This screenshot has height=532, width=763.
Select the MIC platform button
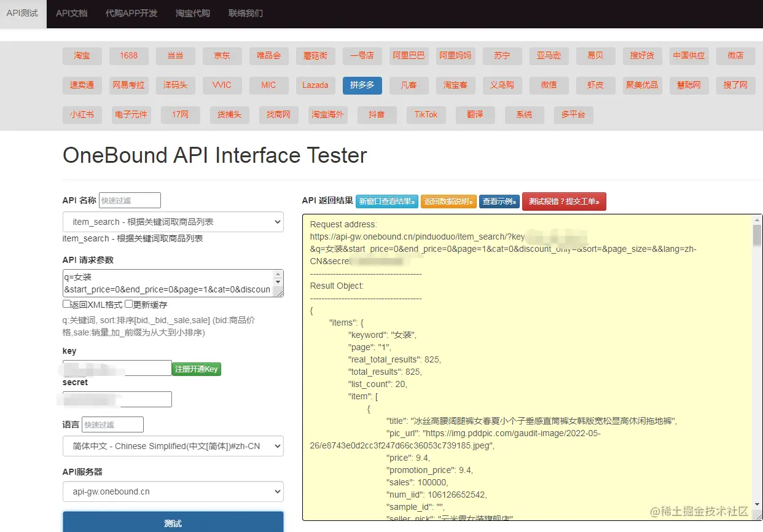point(269,85)
